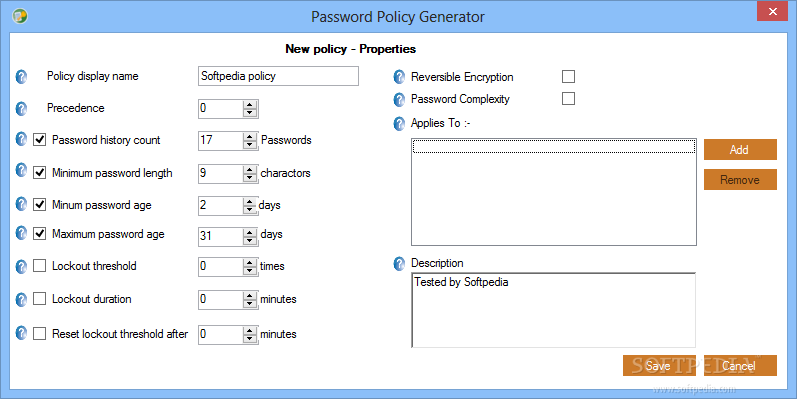This screenshot has height=407, width=797.
Task: Show help for Reversible Encryption
Action: pyautogui.click(x=399, y=77)
